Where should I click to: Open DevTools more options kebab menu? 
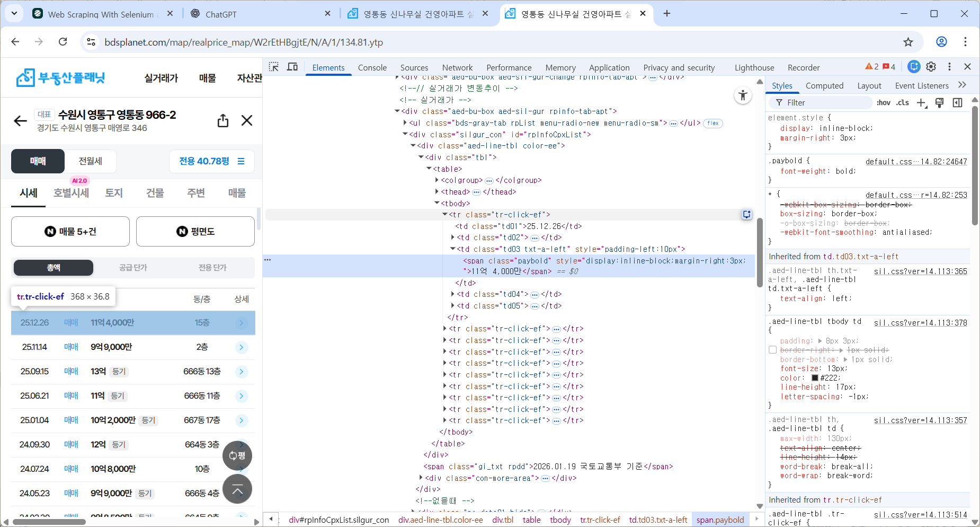click(949, 67)
